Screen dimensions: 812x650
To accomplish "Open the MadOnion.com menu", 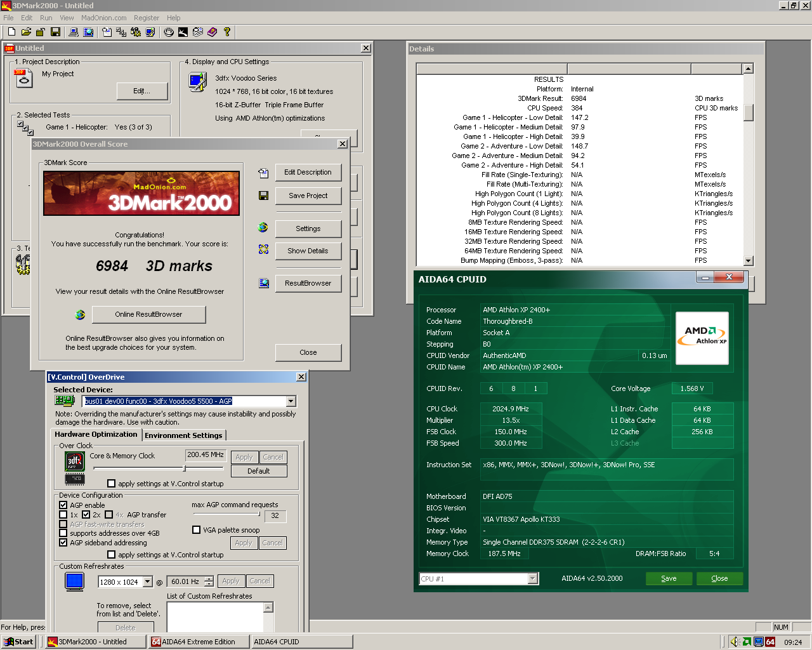I will (x=104, y=18).
